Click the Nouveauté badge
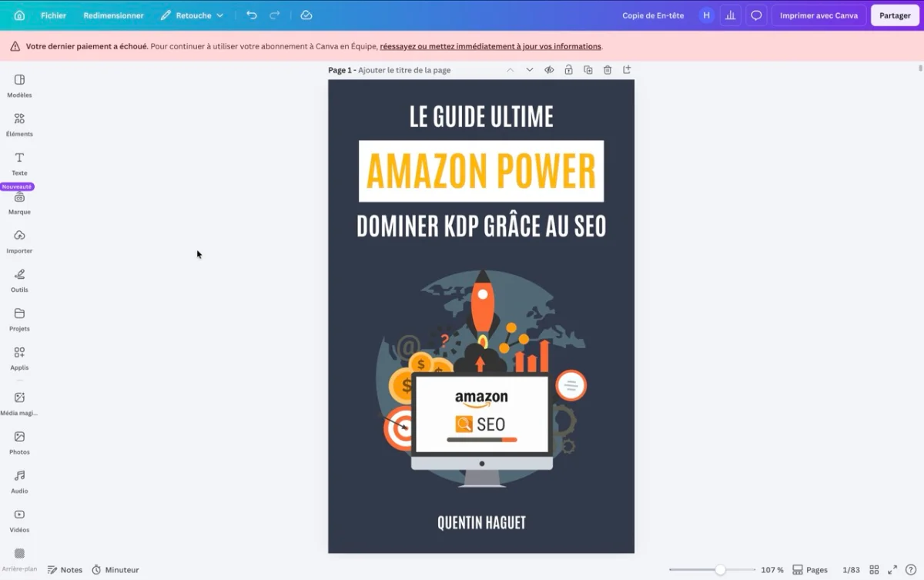The image size is (924, 580). point(17,186)
